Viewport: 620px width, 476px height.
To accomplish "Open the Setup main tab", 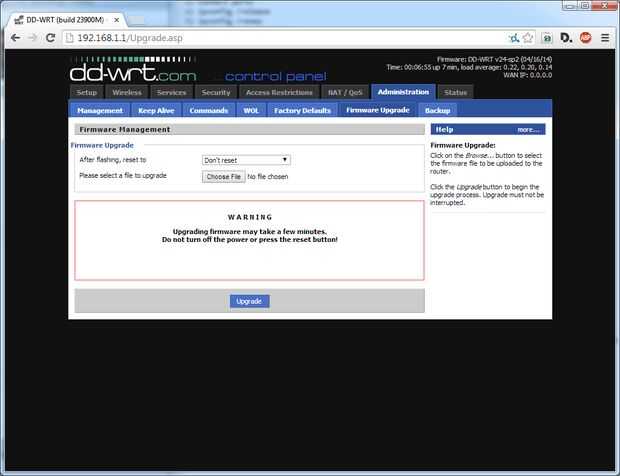I will (x=87, y=92).
